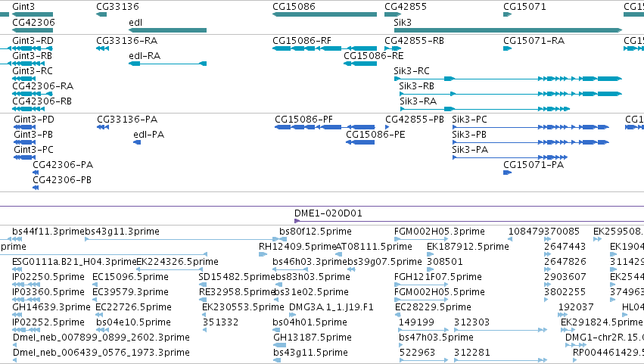Select the bs43g11.3prime EST feature line
The width and height of the screenshot is (644, 364).
click(x=182, y=239)
